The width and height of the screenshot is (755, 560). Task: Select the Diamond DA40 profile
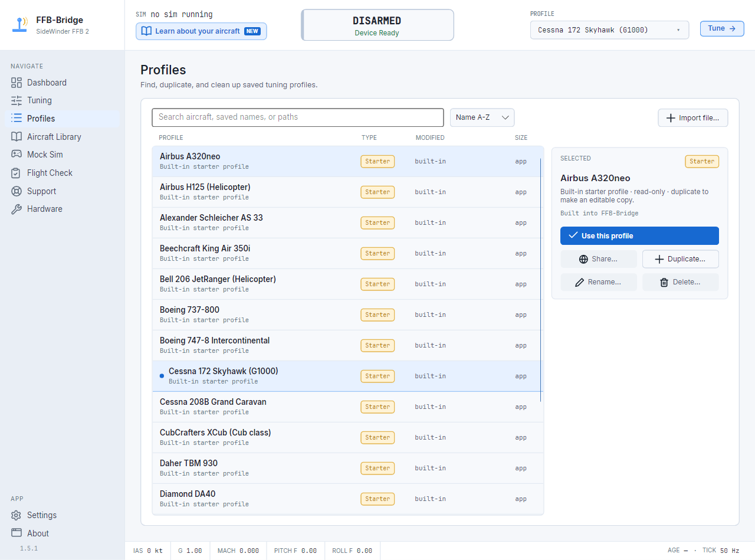(x=348, y=499)
